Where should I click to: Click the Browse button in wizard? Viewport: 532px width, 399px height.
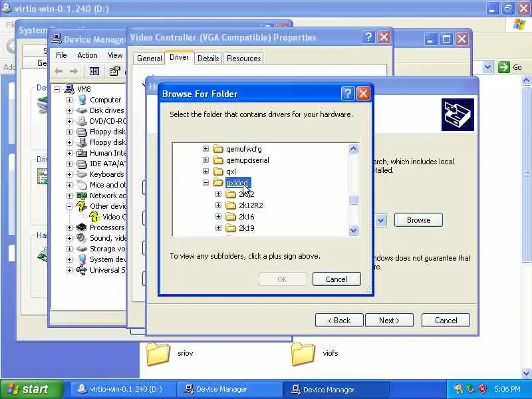point(418,220)
